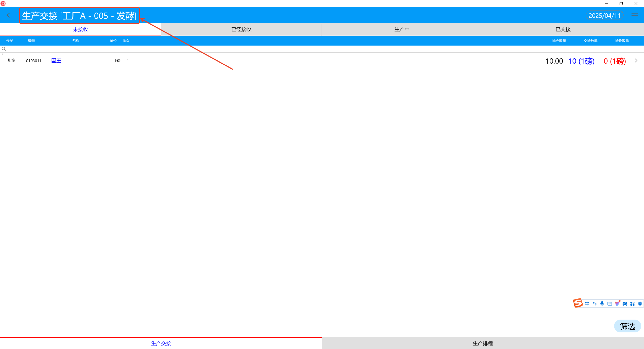Open the 国王 product link
Viewport: 644px width, 349px height.
coord(56,61)
